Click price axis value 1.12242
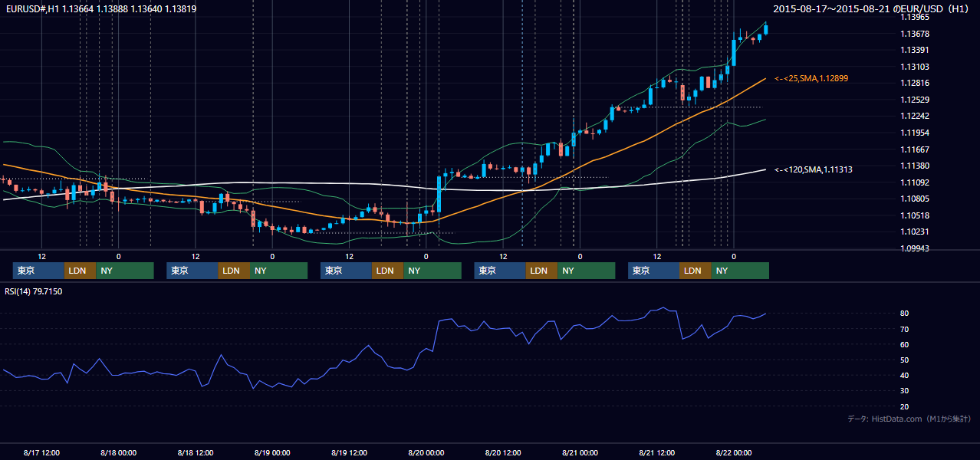The width and height of the screenshot is (980, 460). click(x=914, y=116)
